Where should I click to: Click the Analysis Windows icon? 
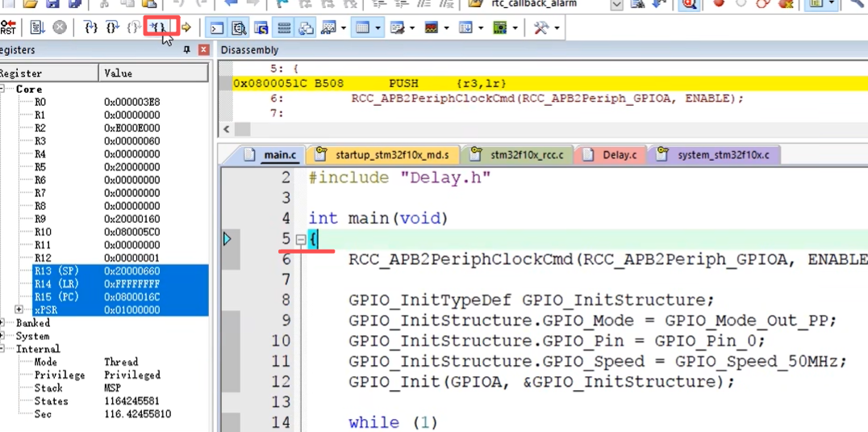coord(432,27)
